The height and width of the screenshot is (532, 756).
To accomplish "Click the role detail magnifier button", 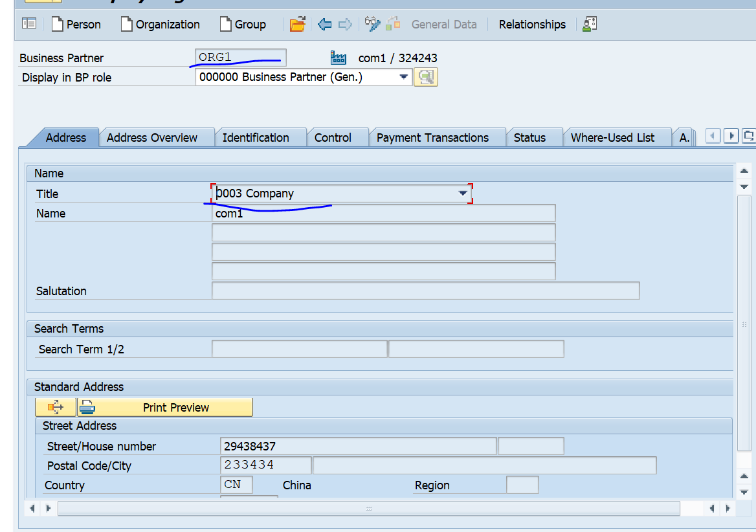I will coord(426,77).
